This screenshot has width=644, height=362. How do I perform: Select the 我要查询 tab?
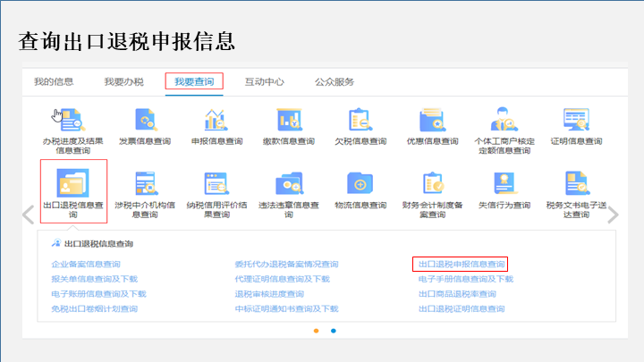pyautogui.click(x=194, y=81)
